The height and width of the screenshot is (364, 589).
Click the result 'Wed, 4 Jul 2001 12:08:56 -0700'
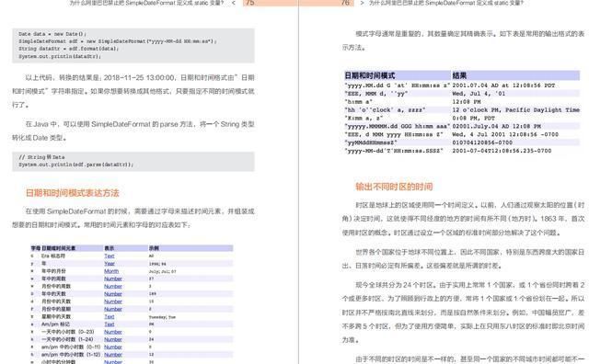(505, 134)
